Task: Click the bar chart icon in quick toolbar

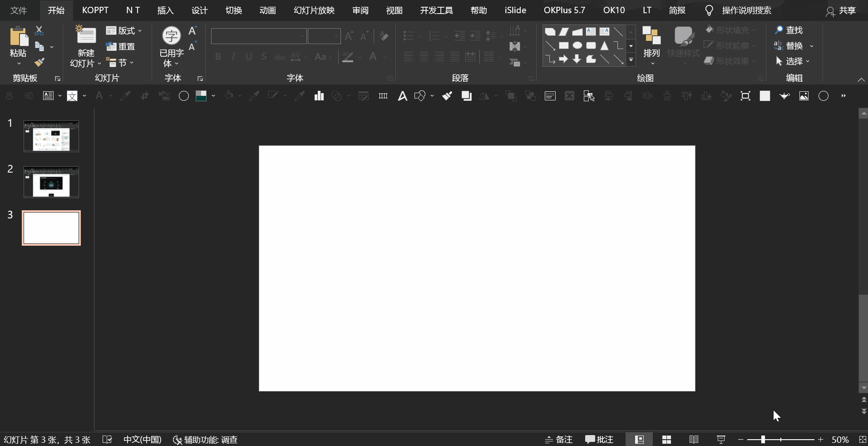Action: click(319, 96)
